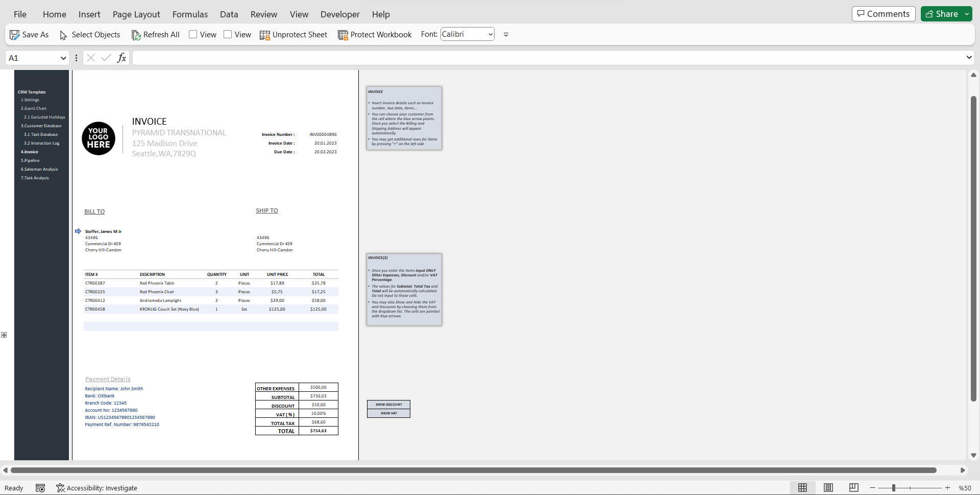Click the zoom in plus button

click(947, 488)
